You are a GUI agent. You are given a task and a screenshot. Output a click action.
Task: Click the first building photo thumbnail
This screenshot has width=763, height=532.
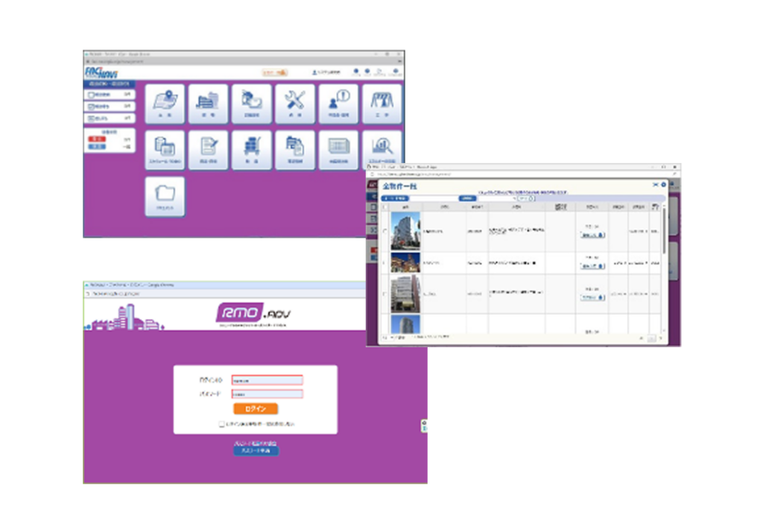(405, 231)
